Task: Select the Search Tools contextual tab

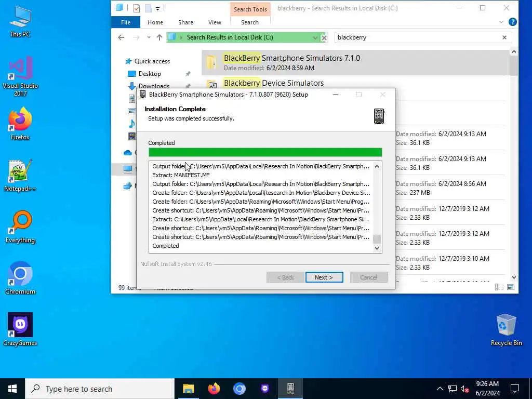Action: 250,9
